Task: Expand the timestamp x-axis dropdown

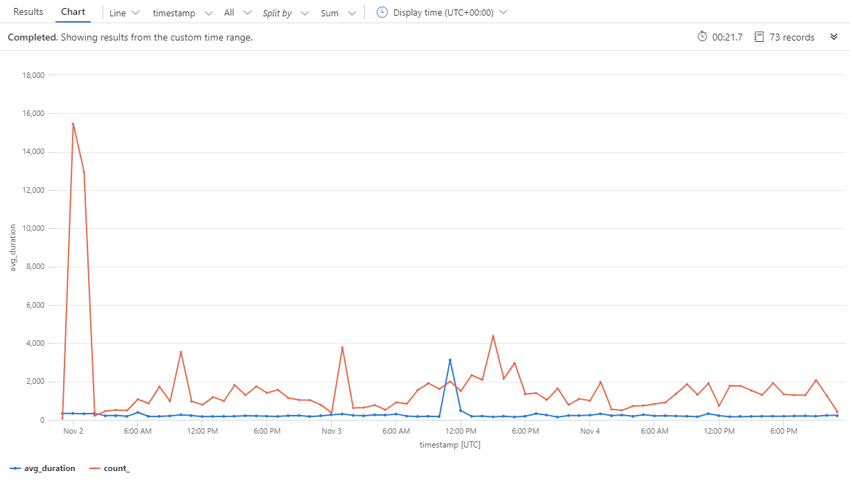Action: point(182,13)
